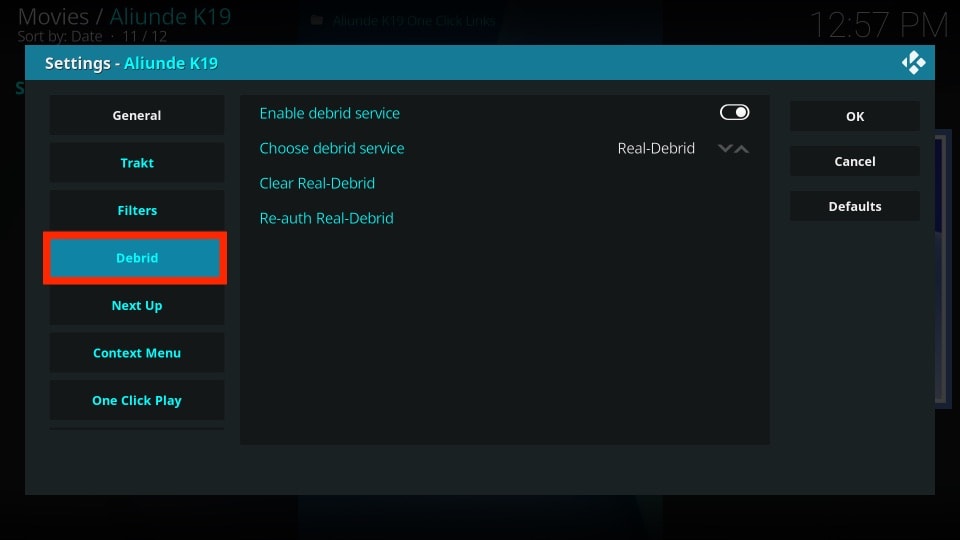Viewport: 960px width, 540px height.
Task: Click the Kodi logo icon in title bar
Action: (x=913, y=62)
